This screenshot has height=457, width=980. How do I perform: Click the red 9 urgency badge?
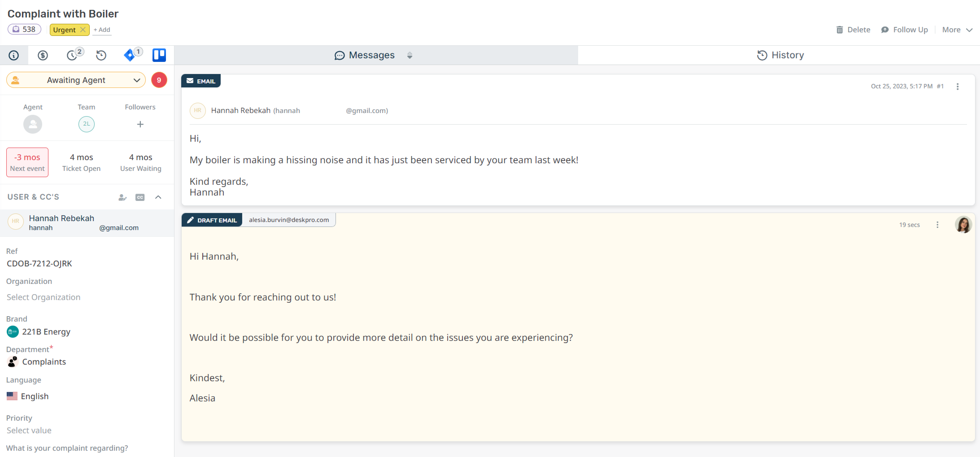coord(159,80)
